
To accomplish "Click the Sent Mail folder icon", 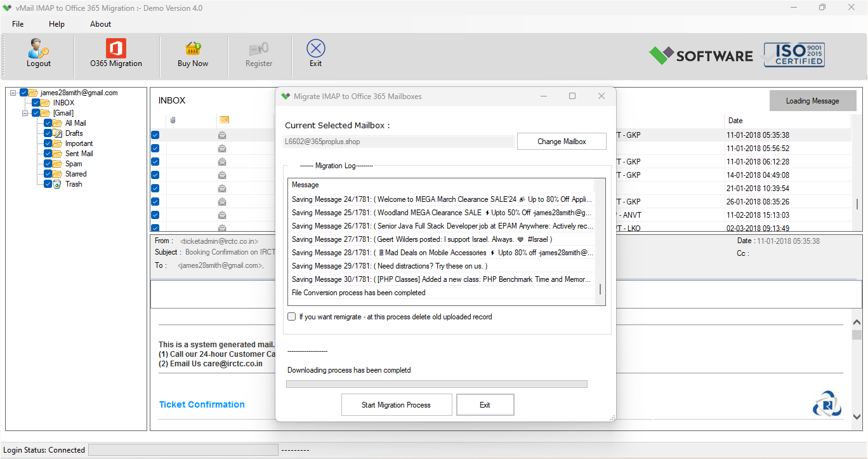I will pos(57,154).
